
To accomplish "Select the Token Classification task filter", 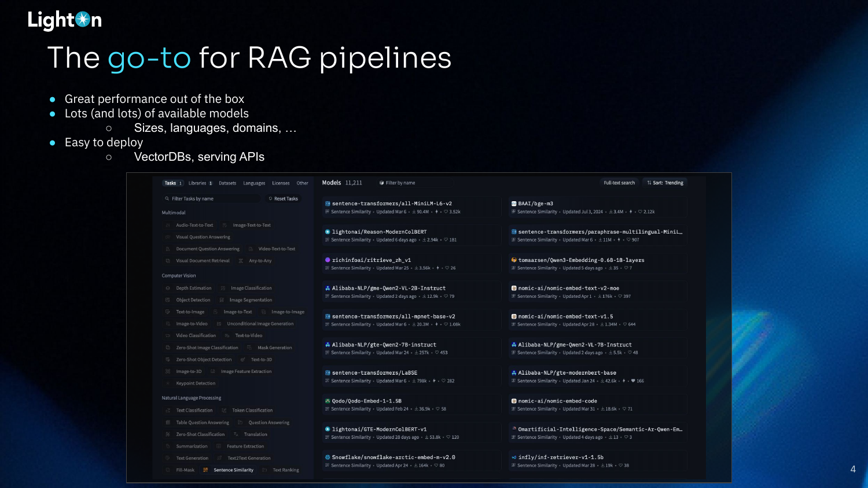I will point(246,411).
